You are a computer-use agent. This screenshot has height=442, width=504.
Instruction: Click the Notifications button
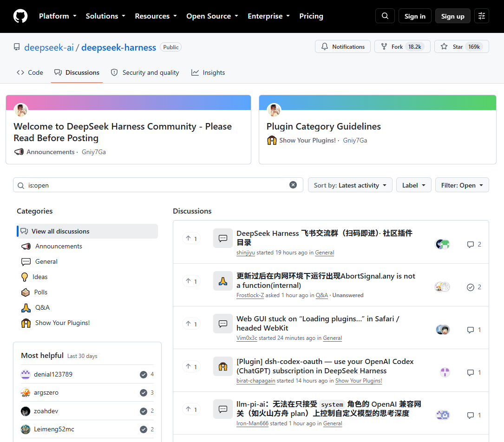(x=343, y=46)
